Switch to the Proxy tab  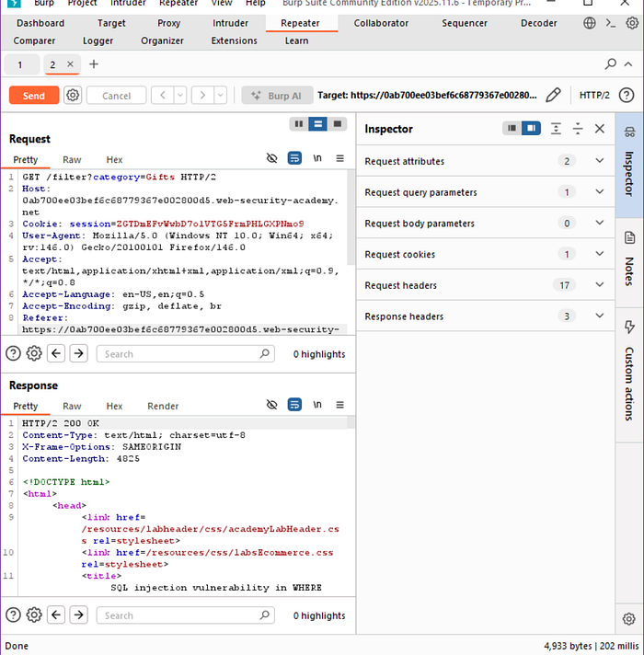point(168,23)
